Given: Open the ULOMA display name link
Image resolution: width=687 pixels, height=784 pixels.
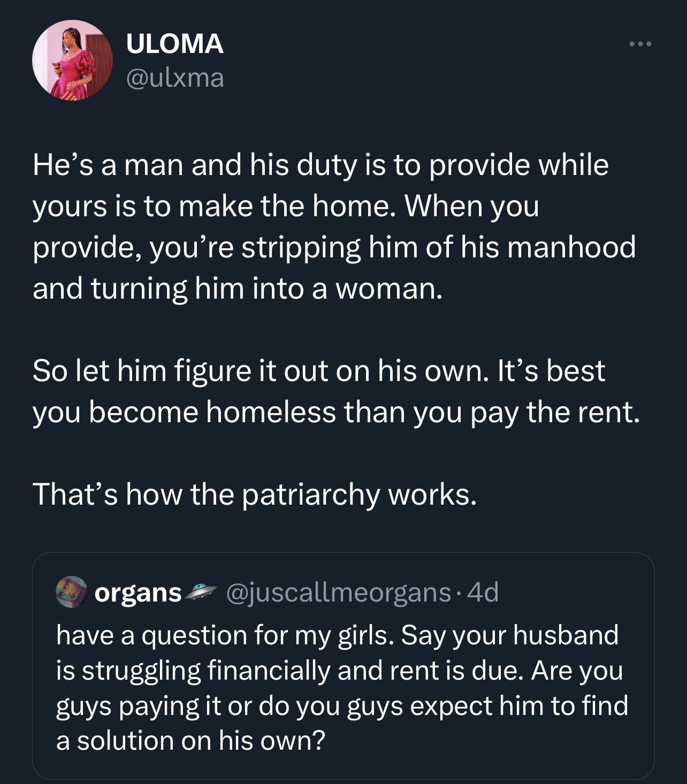Looking at the screenshot, I should point(174,43).
